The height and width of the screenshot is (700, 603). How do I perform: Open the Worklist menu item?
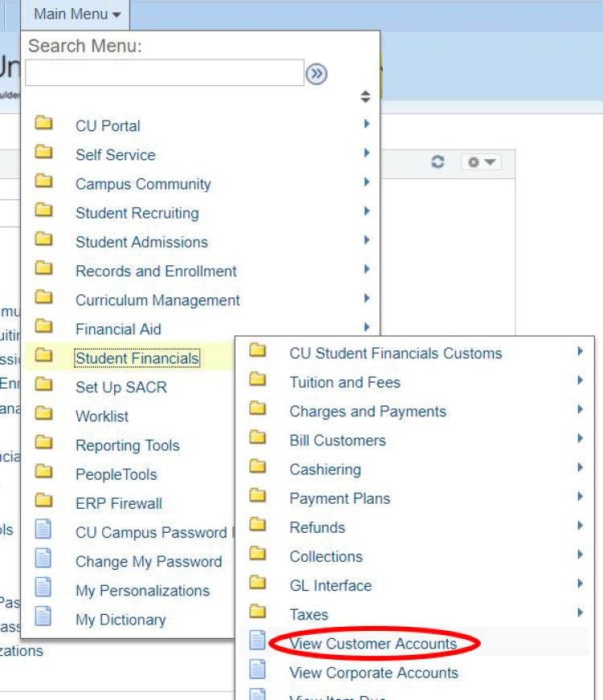102,416
